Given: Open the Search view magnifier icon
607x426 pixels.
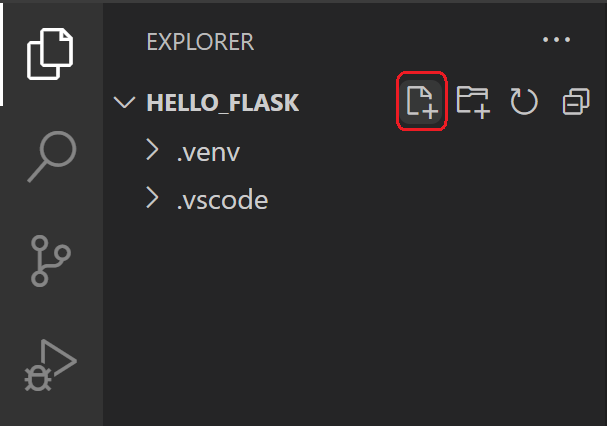Looking at the screenshot, I should (50, 156).
